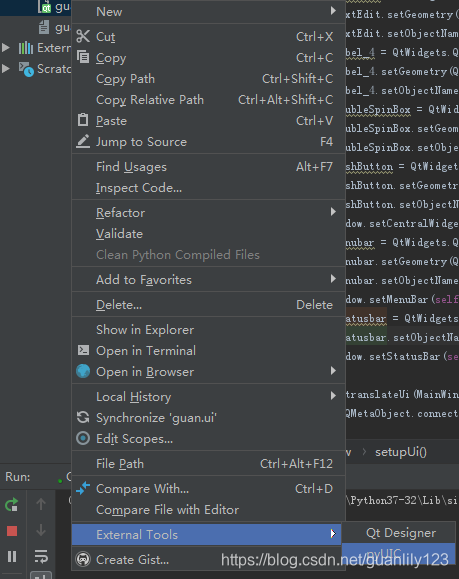
Task: Choose Delete... from context menu
Action: coord(208,305)
